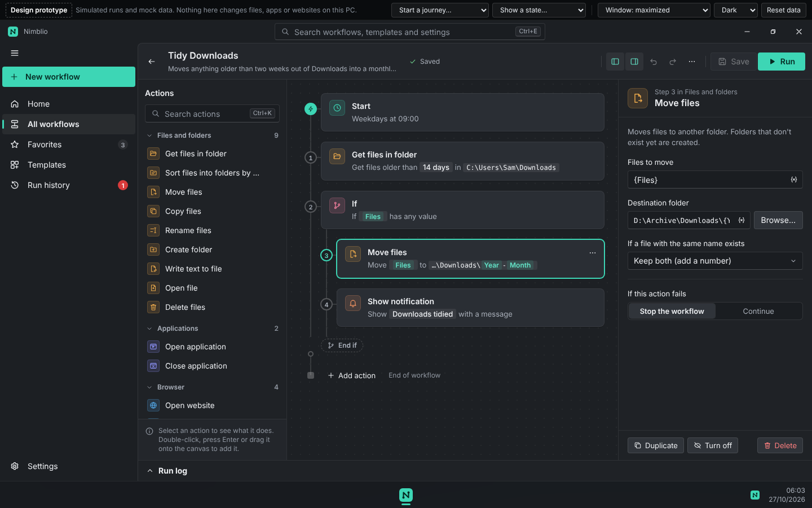
Task: Delete the Move files step
Action: click(x=780, y=445)
